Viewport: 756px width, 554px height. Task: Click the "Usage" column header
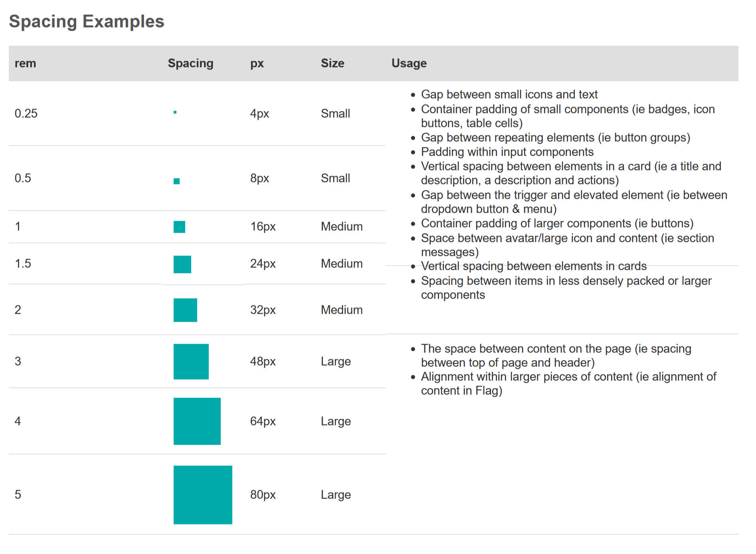[x=409, y=63]
